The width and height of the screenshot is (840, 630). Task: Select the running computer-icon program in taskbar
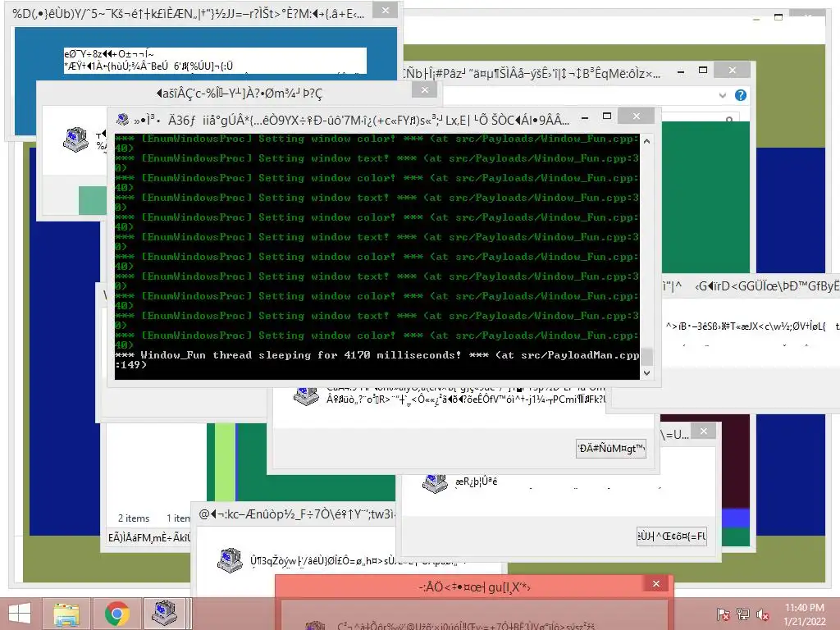pyautogui.click(x=165, y=614)
